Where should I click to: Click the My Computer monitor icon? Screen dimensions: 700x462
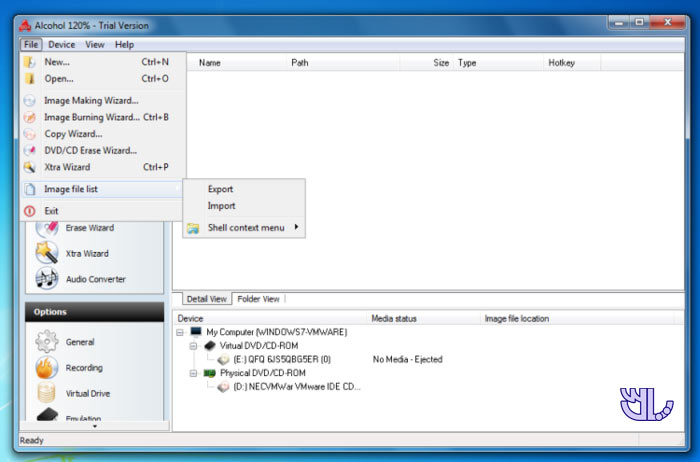pyautogui.click(x=196, y=332)
